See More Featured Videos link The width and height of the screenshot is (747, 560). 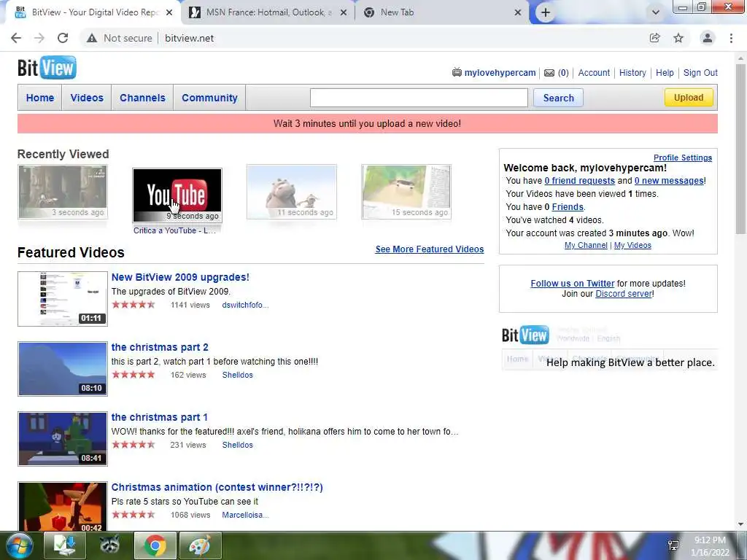pyautogui.click(x=429, y=249)
